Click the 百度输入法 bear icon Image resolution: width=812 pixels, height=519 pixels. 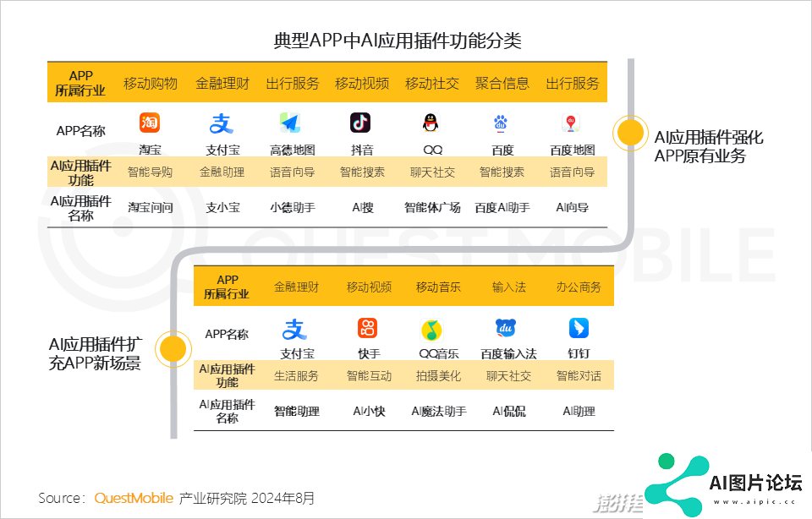pos(506,327)
